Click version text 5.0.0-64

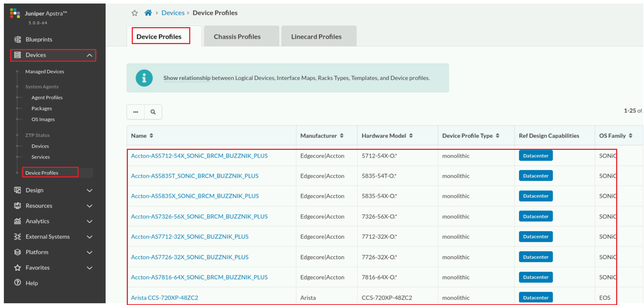coord(38,23)
